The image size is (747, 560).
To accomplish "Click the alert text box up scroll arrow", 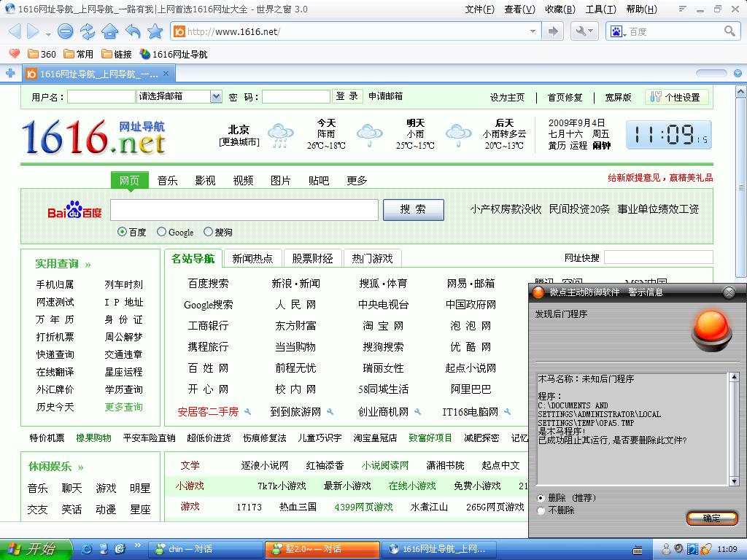I will [x=734, y=378].
